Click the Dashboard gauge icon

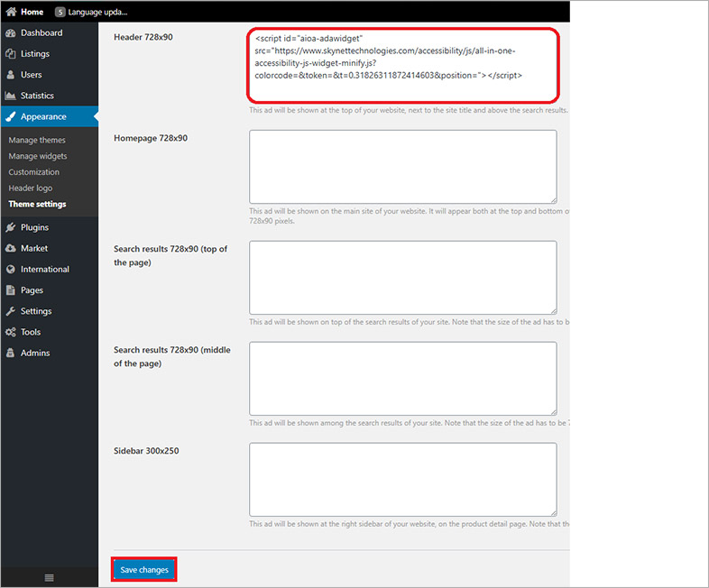[11, 33]
